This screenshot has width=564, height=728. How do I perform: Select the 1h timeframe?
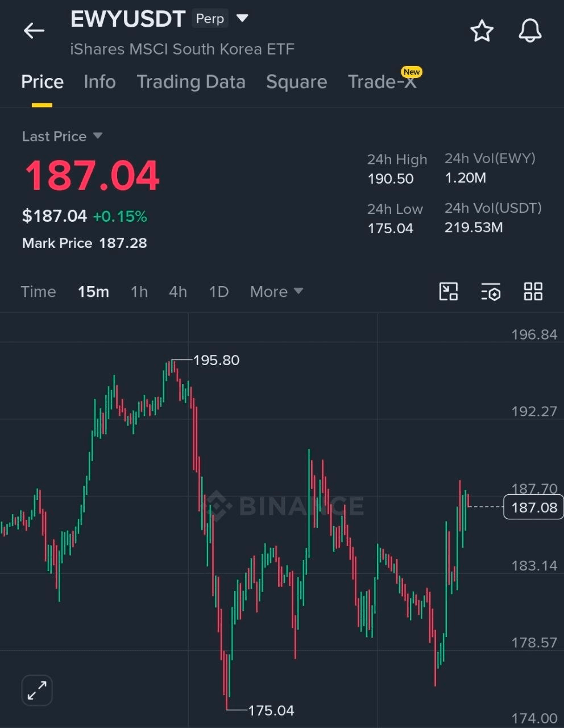(x=139, y=292)
